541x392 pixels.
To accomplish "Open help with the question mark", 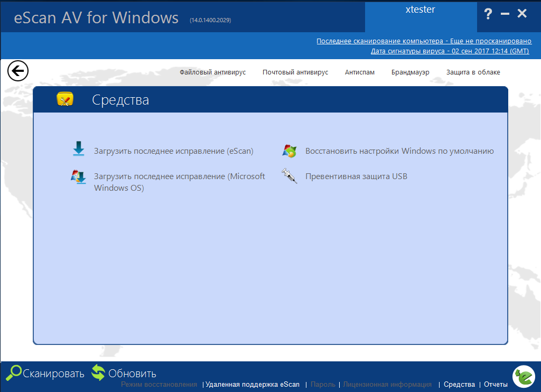I will tap(488, 14).
